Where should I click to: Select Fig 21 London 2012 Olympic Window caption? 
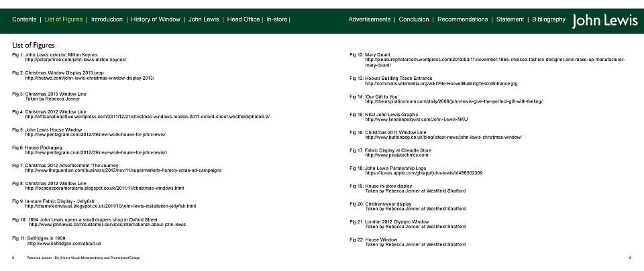pyautogui.click(x=389, y=222)
